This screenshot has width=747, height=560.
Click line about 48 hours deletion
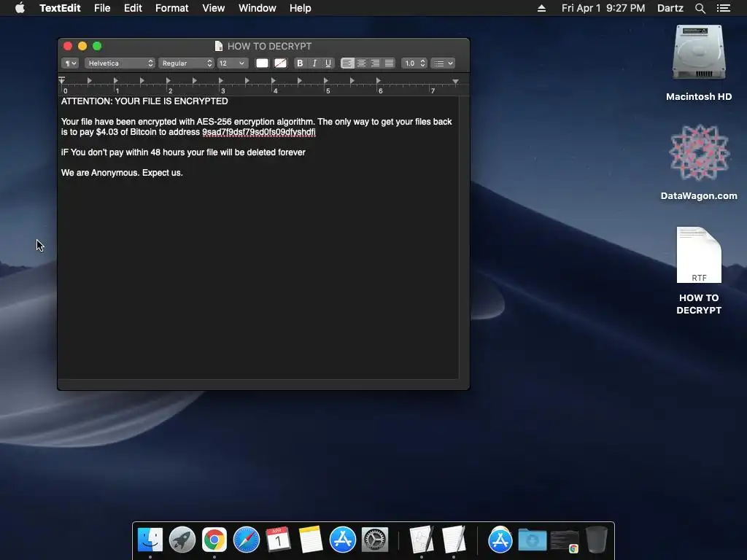[x=183, y=152]
